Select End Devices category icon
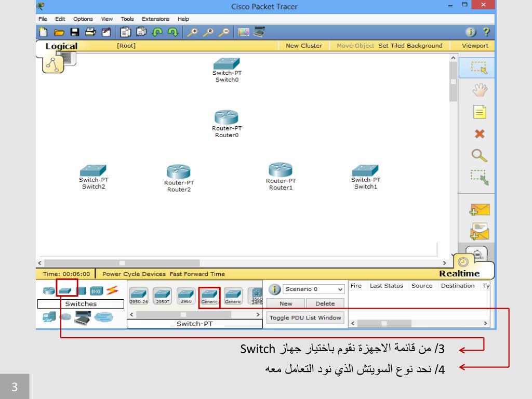 pos(49,317)
